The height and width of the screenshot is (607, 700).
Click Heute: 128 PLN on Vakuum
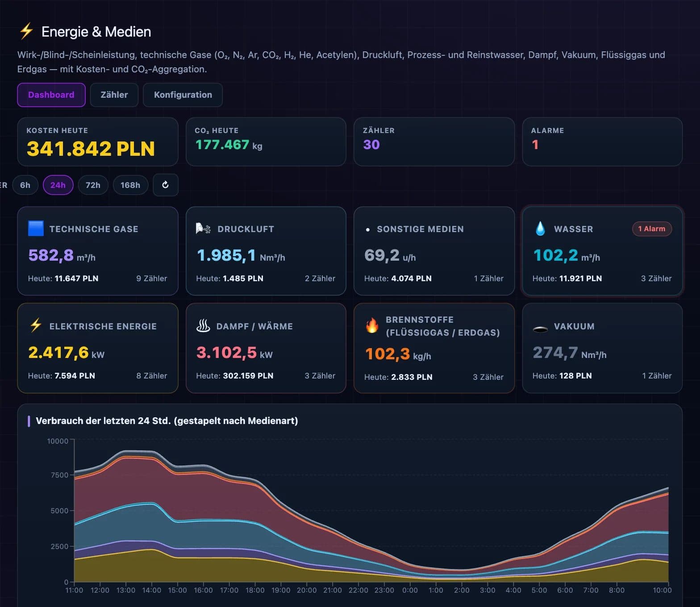(x=562, y=376)
